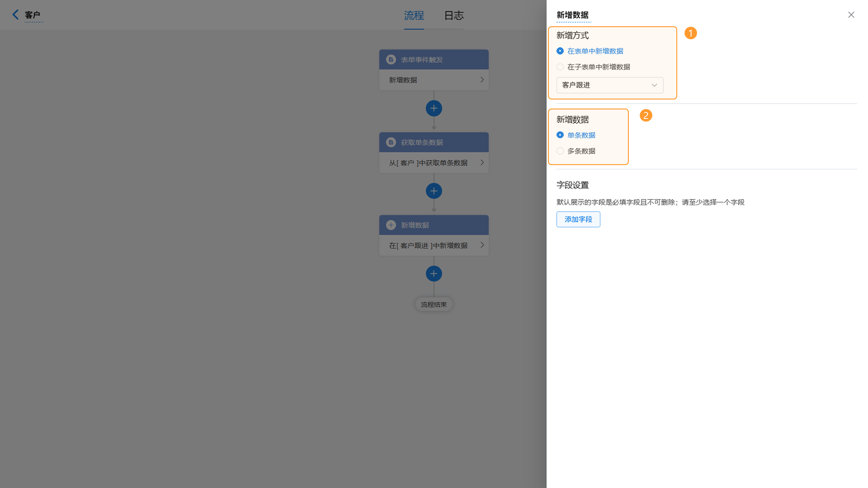
Task: Click the 默认展示的字段是必填字段 hint text
Action: click(650, 202)
